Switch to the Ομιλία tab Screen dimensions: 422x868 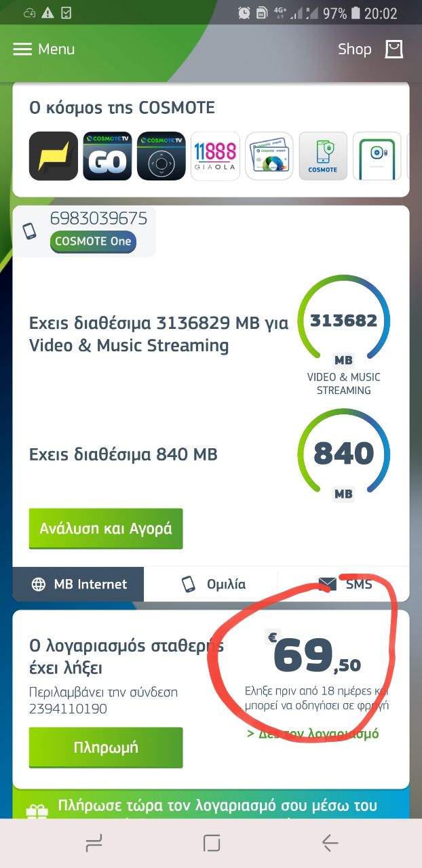212,584
